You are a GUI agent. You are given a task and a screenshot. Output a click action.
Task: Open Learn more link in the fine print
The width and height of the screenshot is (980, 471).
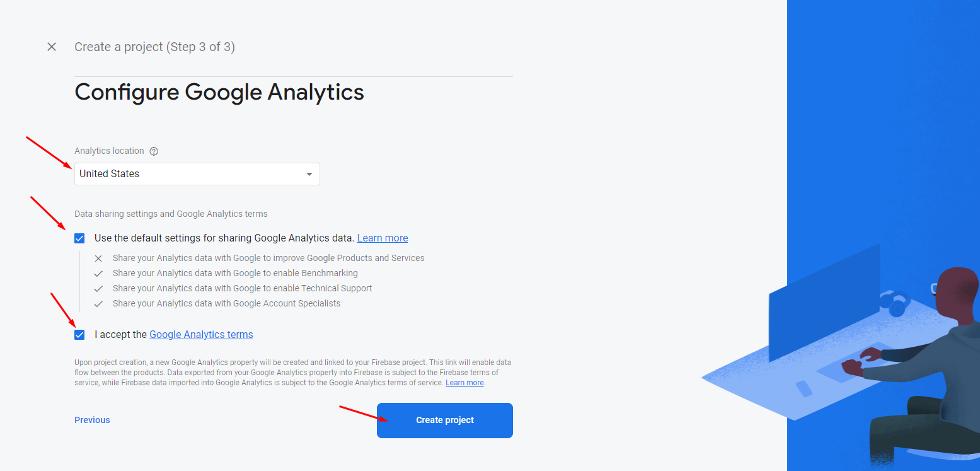[464, 383]
